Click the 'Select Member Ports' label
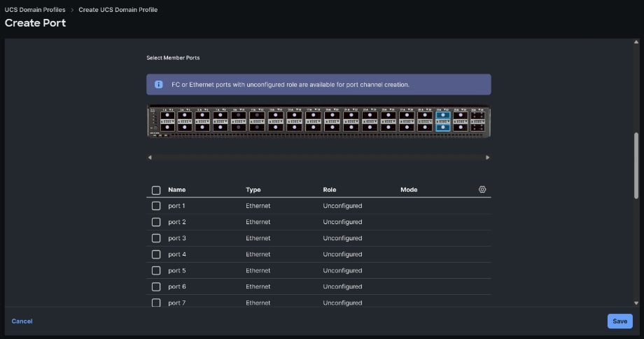 click(173, 58)
